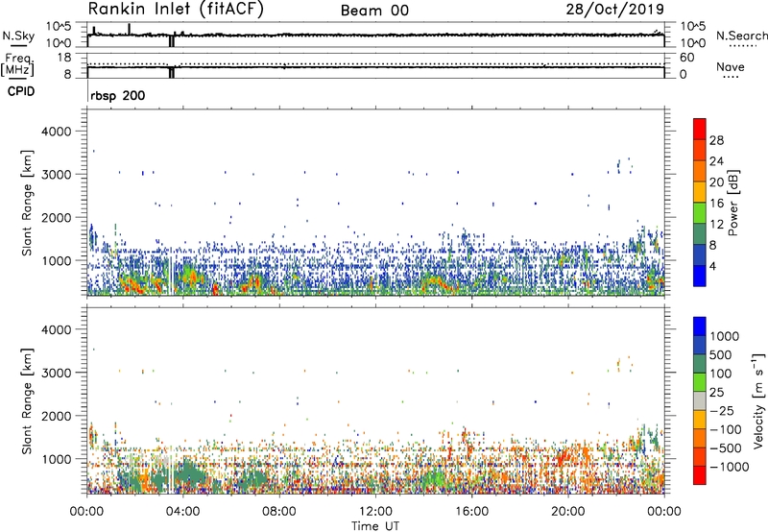The width and height of the screenshot is (768, 532).
Task: Click the red bottom segment of the Velocity colorbar
Action: (x=700, y=475)
